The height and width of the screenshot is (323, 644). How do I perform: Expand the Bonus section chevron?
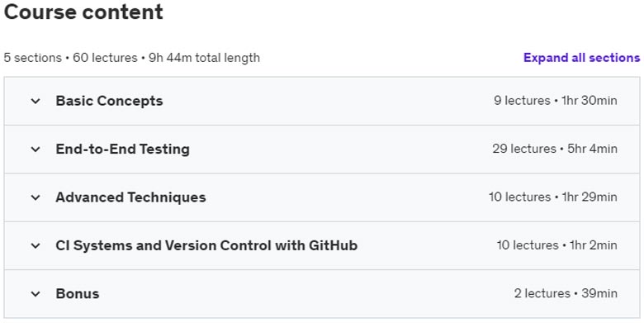[36, 294]
